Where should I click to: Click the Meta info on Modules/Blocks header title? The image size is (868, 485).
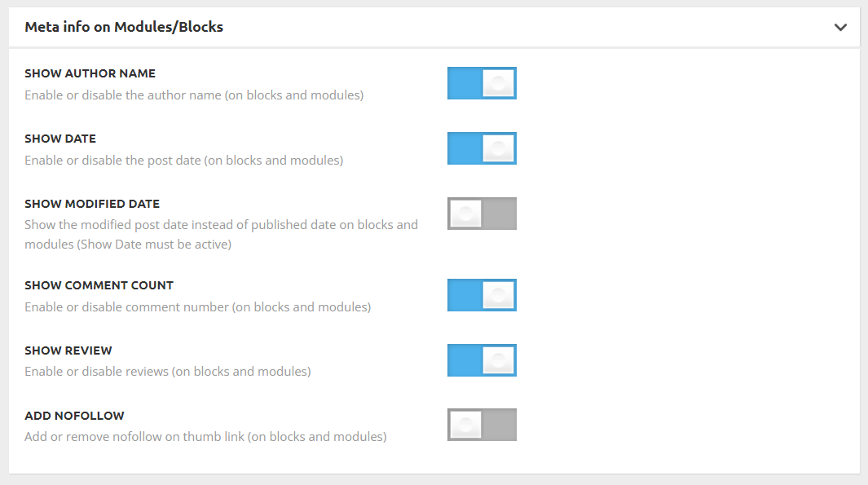click(x=124, y=27)
